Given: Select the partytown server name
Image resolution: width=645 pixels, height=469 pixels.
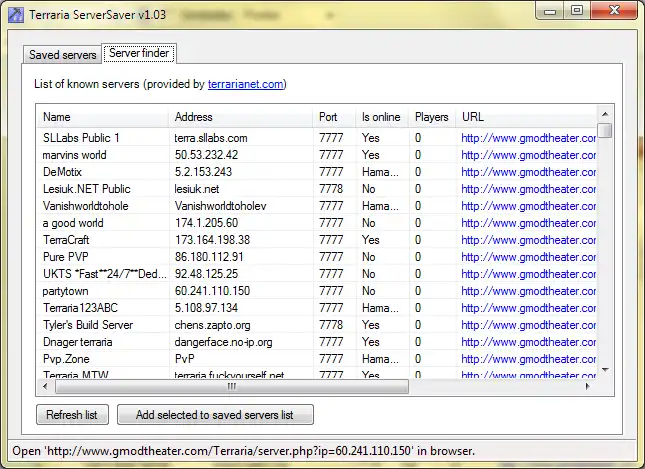Looking at the screenshot, I should pyautogui.click(x=65, y=291).
